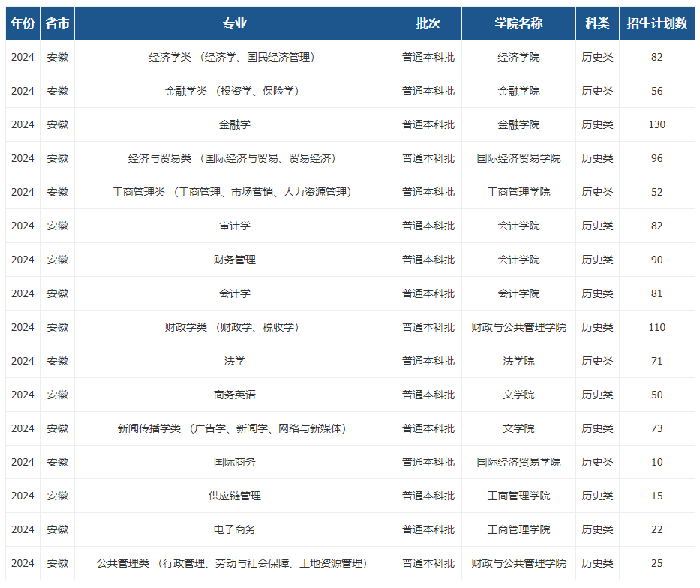This screenshot has width=700, height=588.
Task: Click the 批次 column header
Action: click(x=428, y=23)
